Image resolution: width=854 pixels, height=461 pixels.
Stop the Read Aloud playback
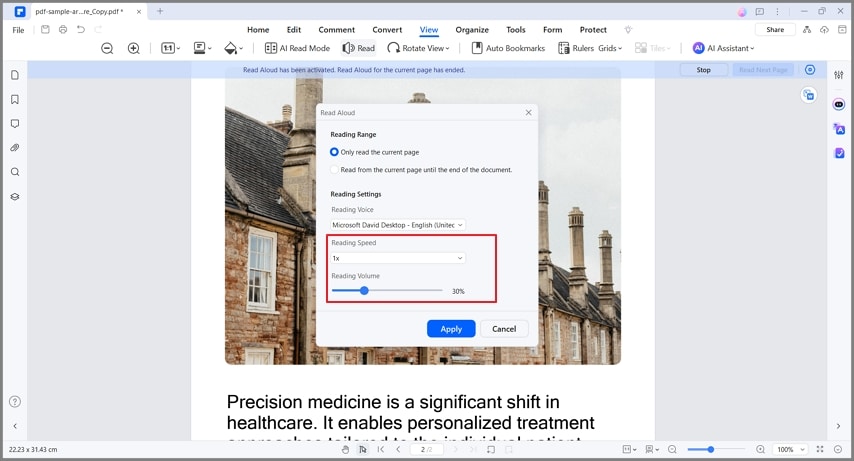(704, 70)
